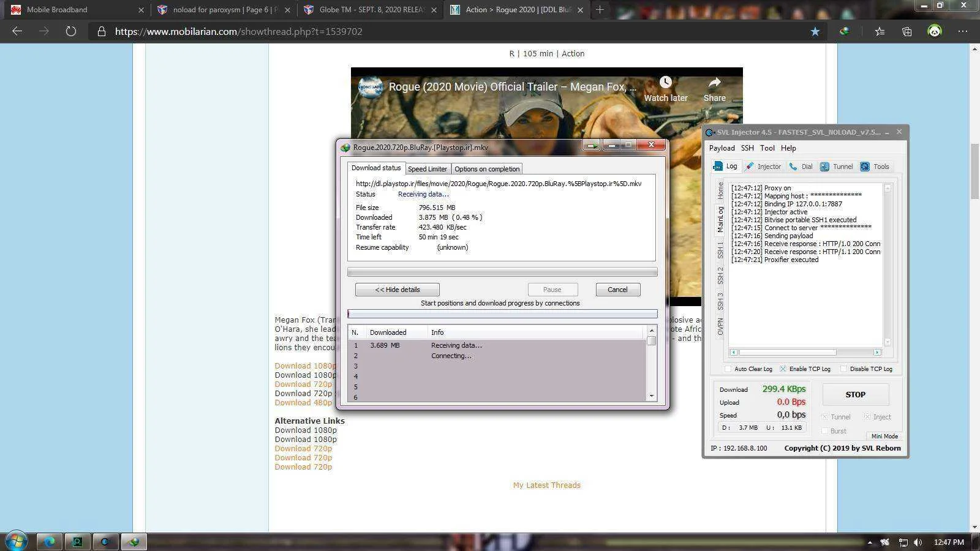This screenshot has height=551, width=980.
Task: Open the Proxifier taskbar icon
Action: point(77,541)
